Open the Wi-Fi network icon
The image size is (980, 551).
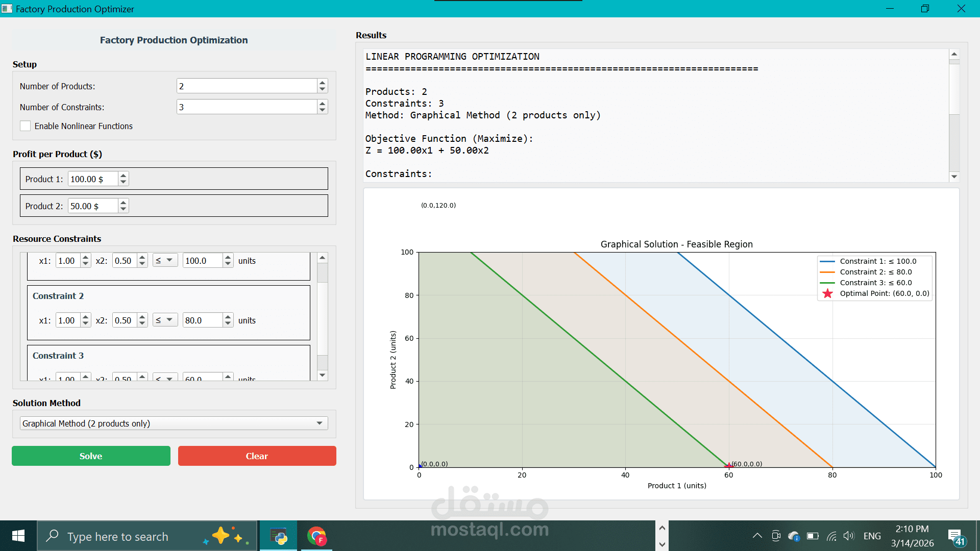click(831, 536)
